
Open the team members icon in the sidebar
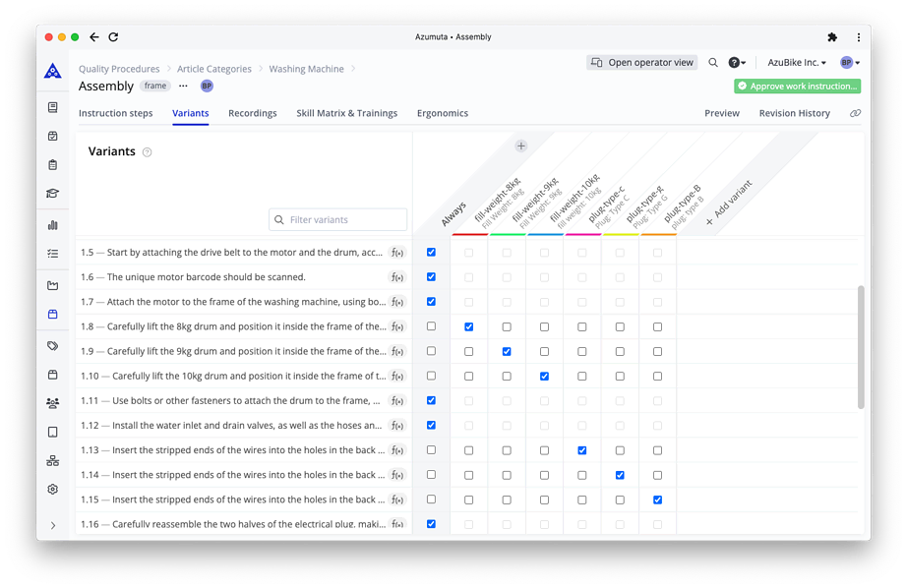[52, 402]
